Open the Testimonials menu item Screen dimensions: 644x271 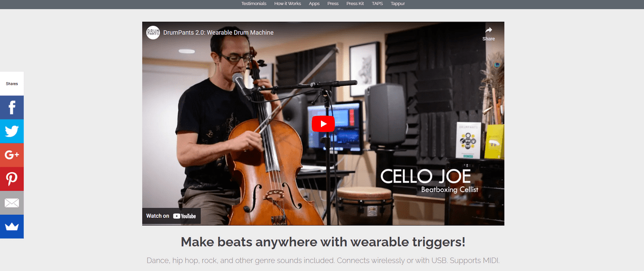click(254, 4)
